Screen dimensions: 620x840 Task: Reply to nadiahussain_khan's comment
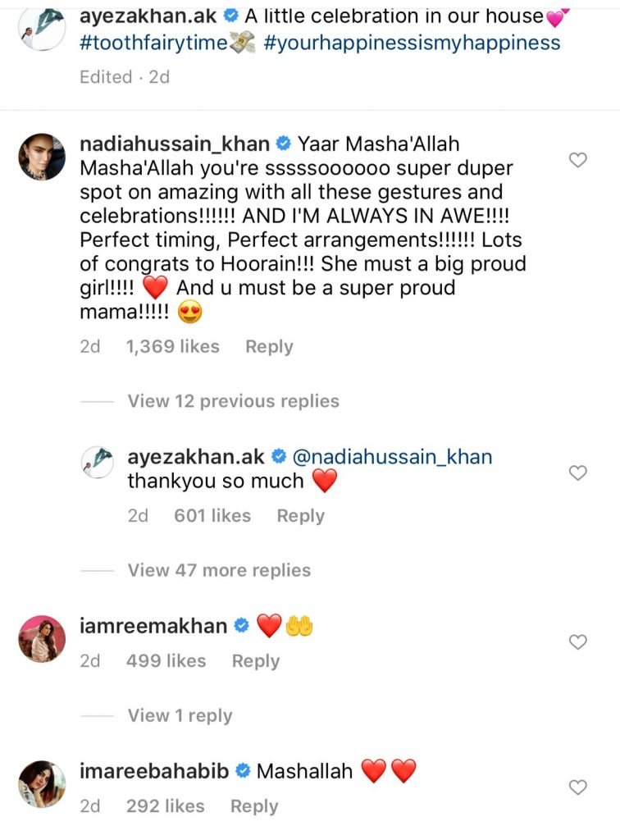(x=269, y=347)
